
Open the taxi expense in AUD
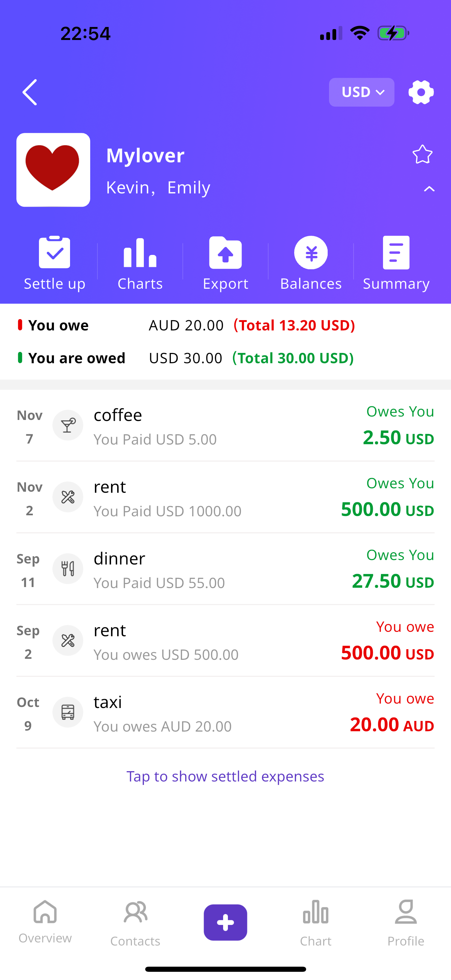tap(225, 712)
